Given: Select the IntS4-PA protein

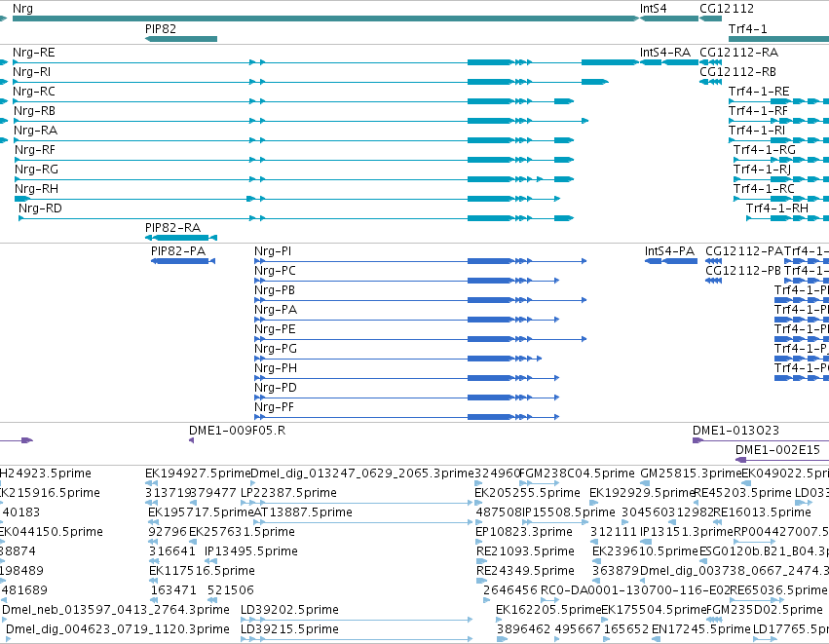Looking at the screenshot, I should [670, 251].
